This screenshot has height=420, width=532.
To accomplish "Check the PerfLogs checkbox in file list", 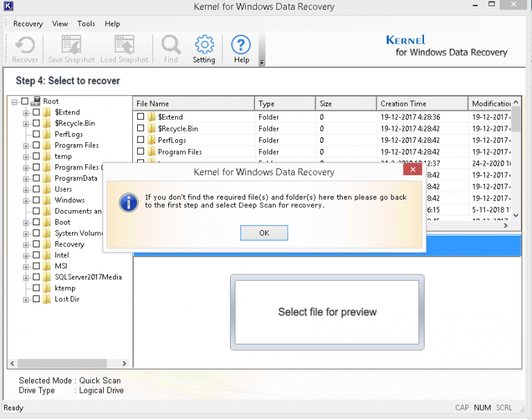I will pyautogui.click(x=141, y=139).
